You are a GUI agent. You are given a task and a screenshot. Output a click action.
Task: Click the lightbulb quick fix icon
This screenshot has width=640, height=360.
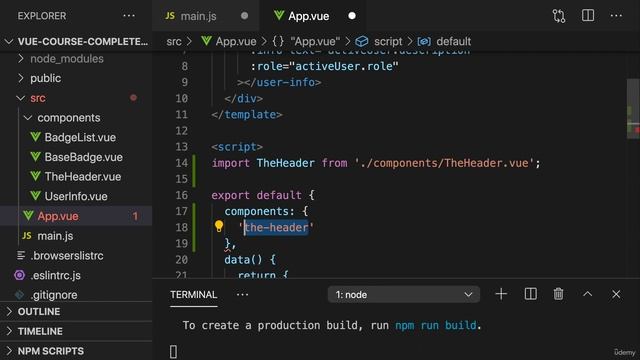pyautogui.click(x=219, y=226)
